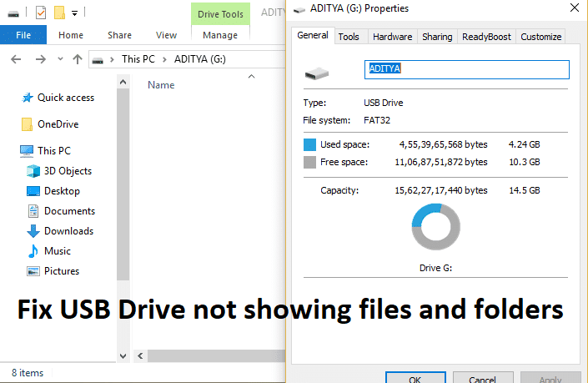Click the drive icon in the quick access toolbar
The width and height of the screenshot is (588, 383).
click(x=13, y=14)
